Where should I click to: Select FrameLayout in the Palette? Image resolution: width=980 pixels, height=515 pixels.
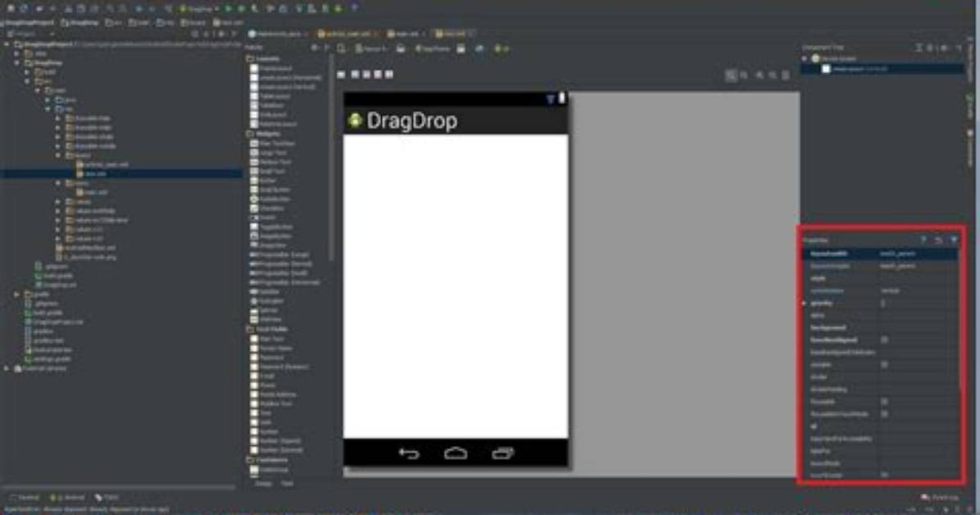tap(270, 68)
